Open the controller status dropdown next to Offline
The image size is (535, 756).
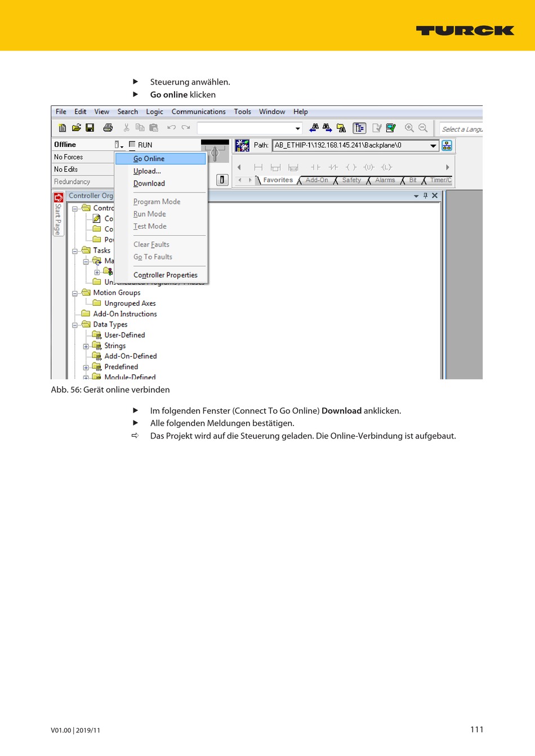119,145
